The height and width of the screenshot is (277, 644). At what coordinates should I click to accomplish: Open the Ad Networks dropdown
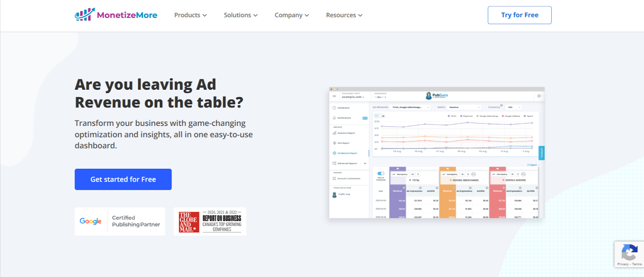point(411,107)
